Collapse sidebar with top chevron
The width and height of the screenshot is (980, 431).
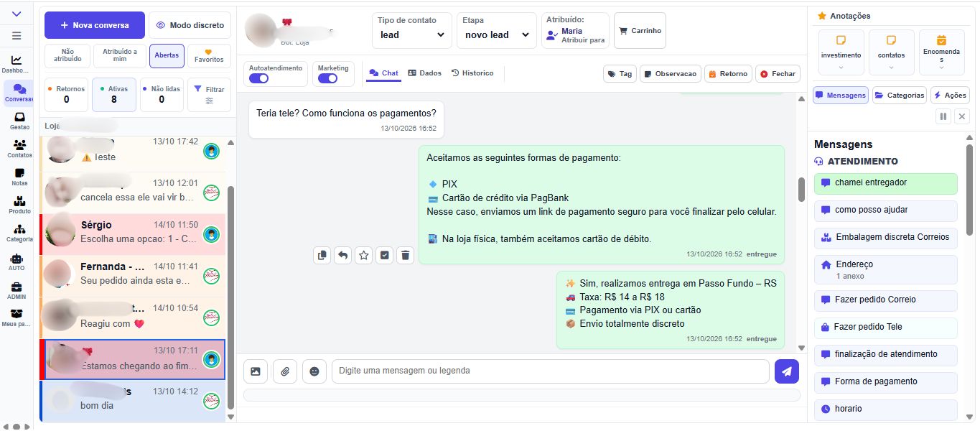(x=17, y=14)
